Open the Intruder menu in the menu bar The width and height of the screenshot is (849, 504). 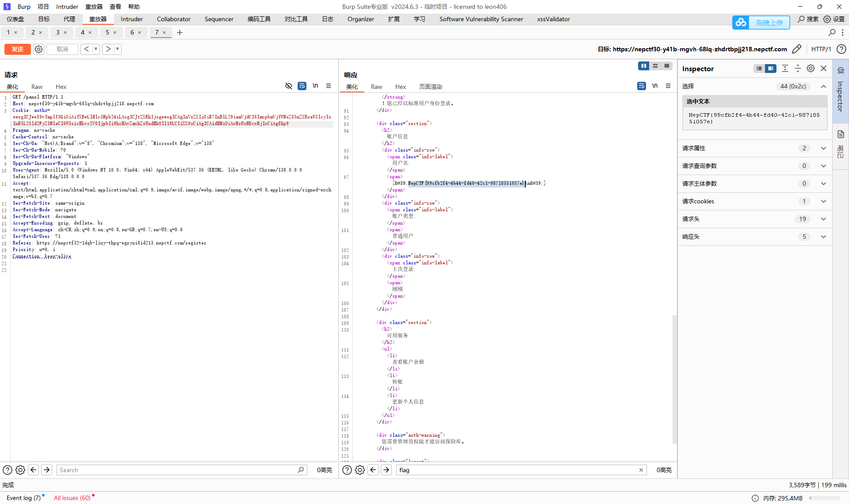point(67,7)
